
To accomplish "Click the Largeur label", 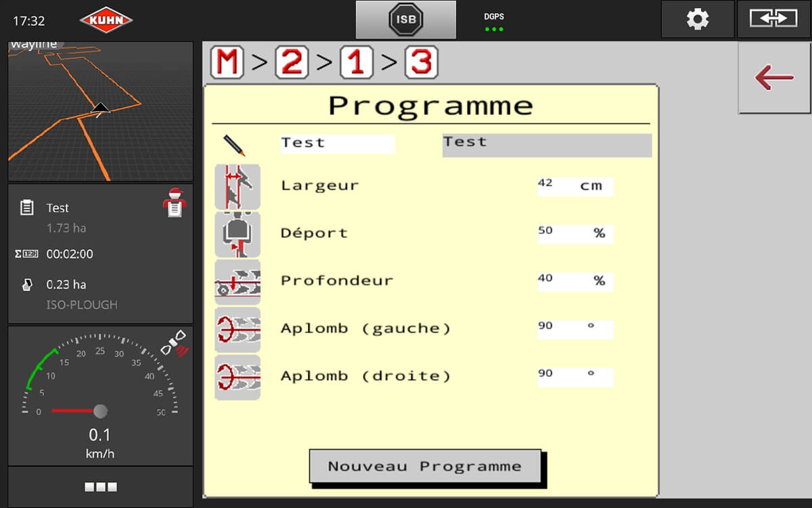I will tap(320, 186).
